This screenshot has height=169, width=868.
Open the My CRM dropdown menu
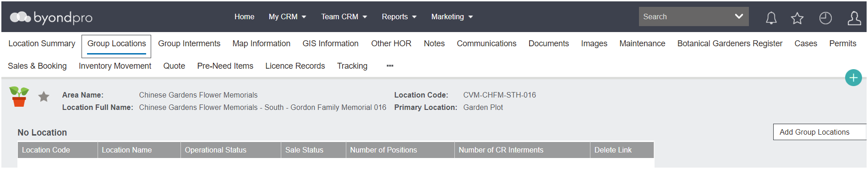tap(287, 16)
